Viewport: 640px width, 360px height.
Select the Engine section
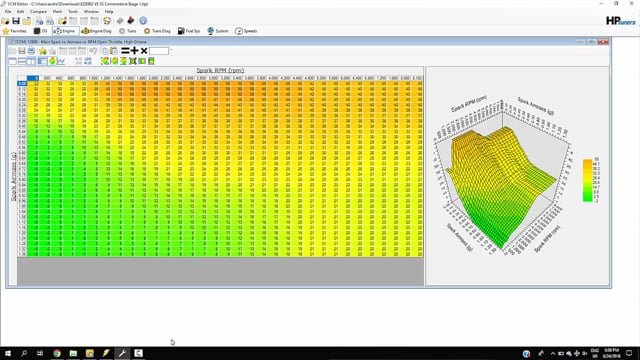pyautogui.click(x=65, y=31)
